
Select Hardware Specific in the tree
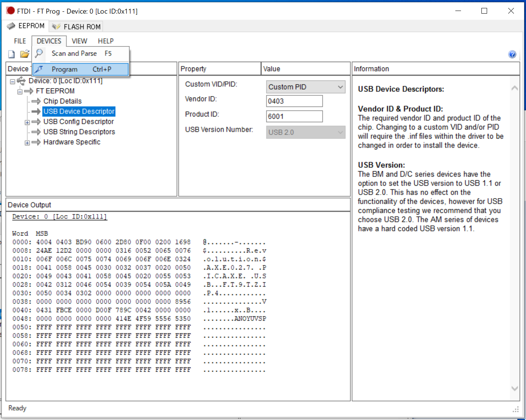tap(72, 142)
